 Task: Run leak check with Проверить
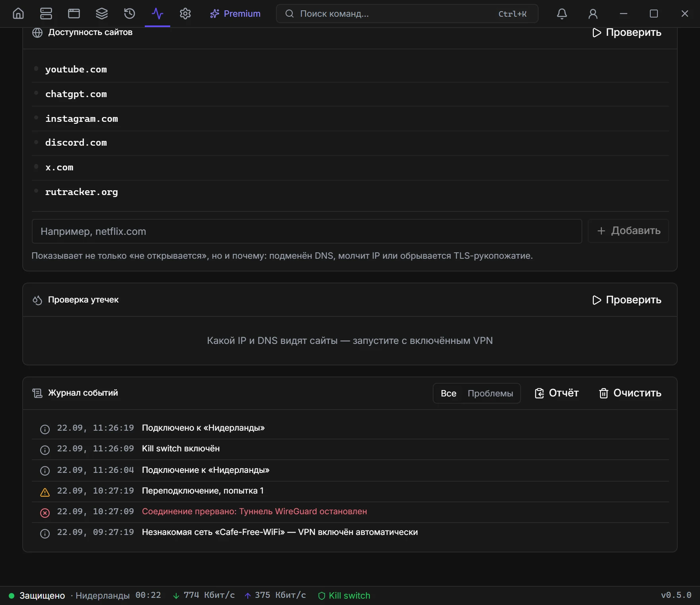[627, 300]
